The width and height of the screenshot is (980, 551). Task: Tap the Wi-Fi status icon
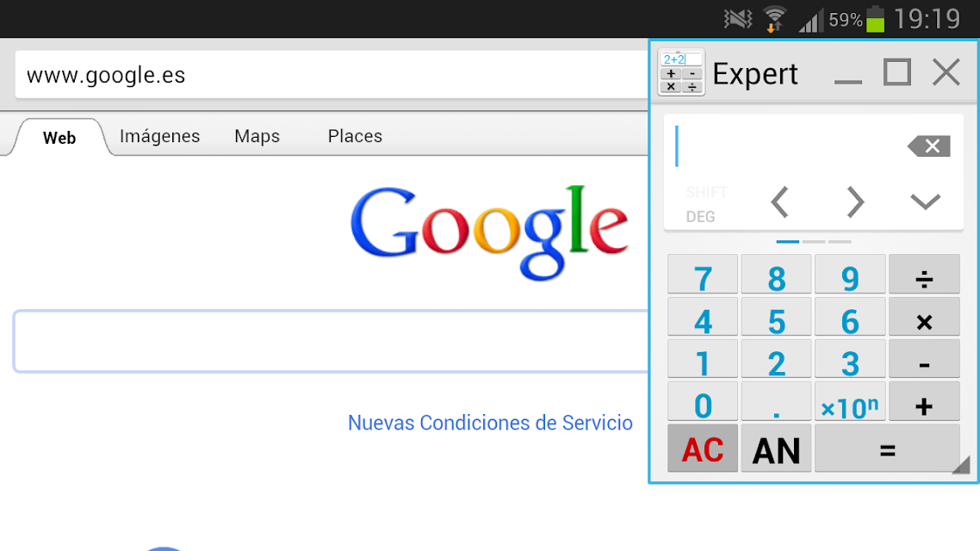tap(774, 19)
